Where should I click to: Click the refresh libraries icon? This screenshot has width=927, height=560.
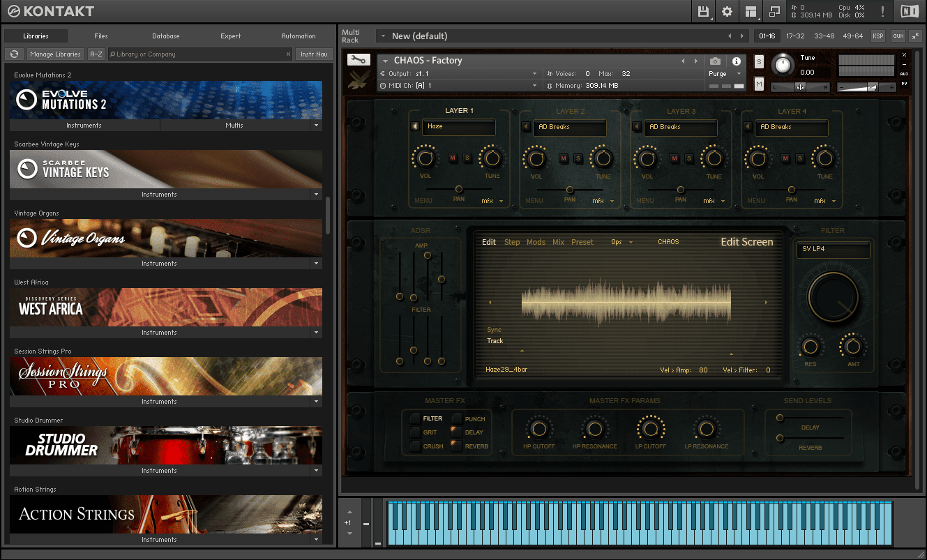[14, 54]
